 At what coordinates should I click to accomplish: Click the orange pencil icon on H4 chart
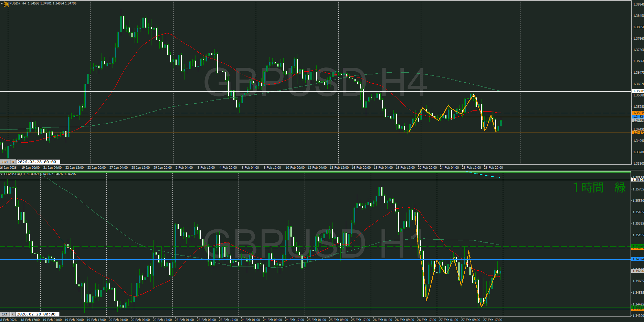pos(6,4)
